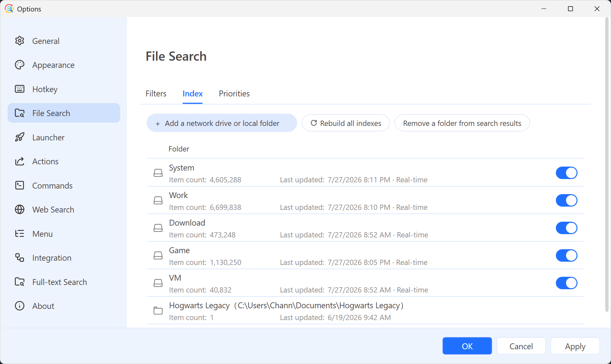Click the Launcher rocket icon
Screen dimensions: 611x364
[x=20, y=137]
